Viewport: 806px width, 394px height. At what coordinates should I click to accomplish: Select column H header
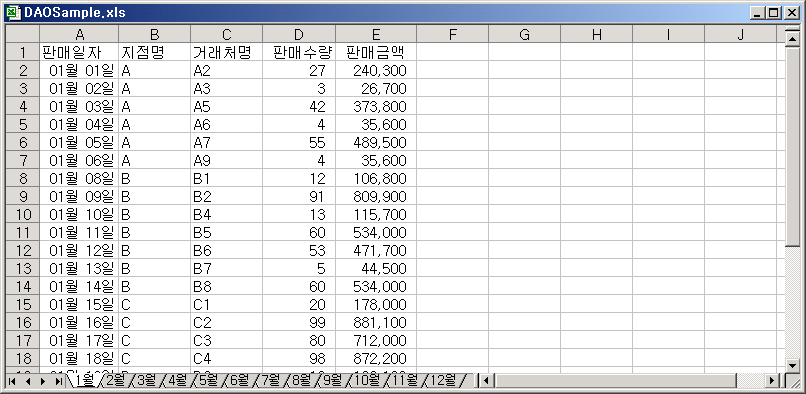[596, 34]
